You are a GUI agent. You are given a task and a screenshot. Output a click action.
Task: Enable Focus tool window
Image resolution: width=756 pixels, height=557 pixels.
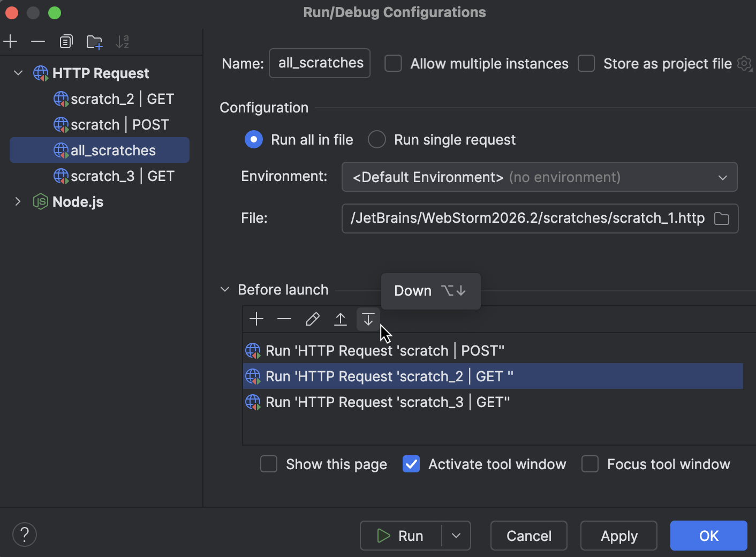(590, 464)
